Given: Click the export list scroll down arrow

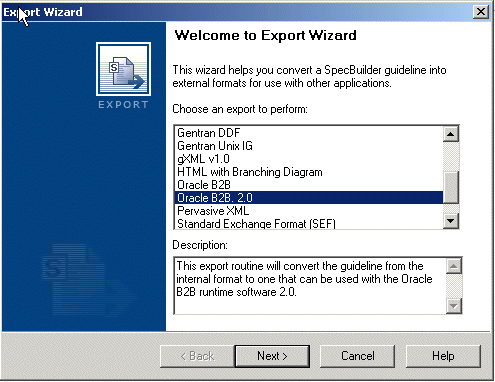Looking at the screenshot, I should 451,221.
